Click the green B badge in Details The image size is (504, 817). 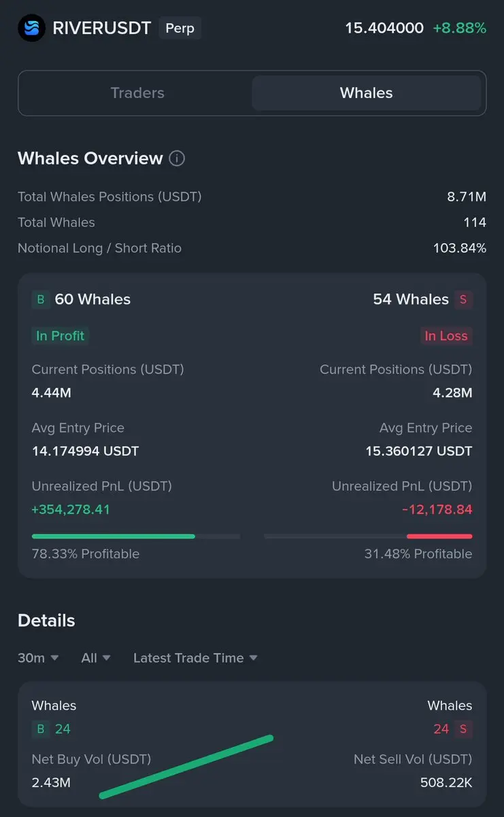coord(40,729)
